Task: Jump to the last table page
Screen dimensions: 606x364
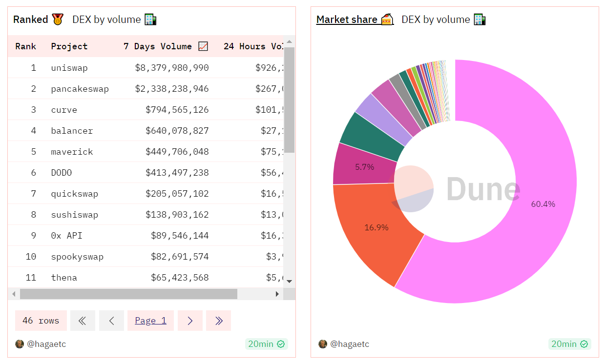Action: (x=218, y=321)
